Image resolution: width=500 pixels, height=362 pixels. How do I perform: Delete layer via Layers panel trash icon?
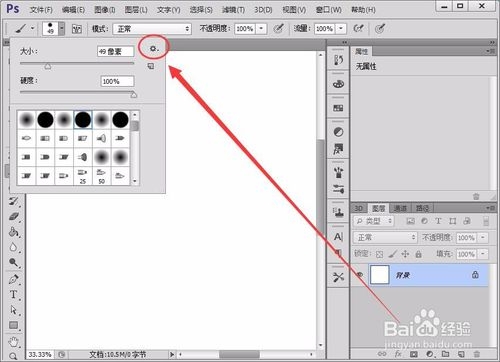coord(477,354)
